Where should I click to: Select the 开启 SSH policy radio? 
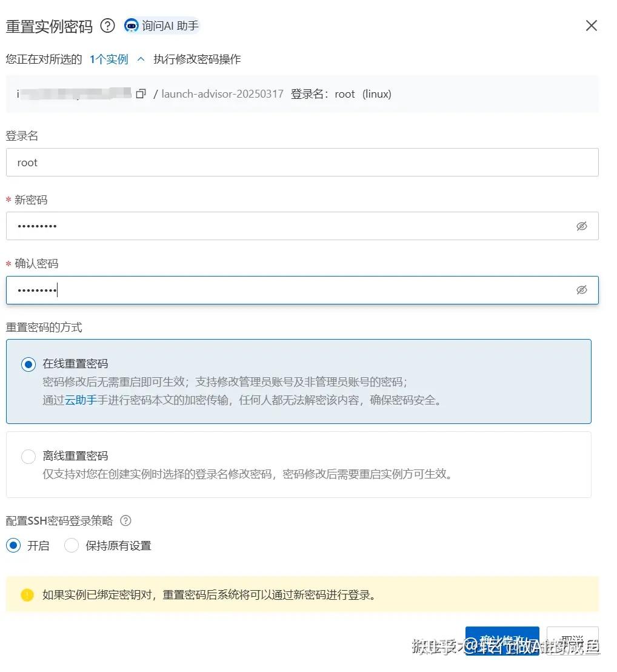[x=13, y=546]
